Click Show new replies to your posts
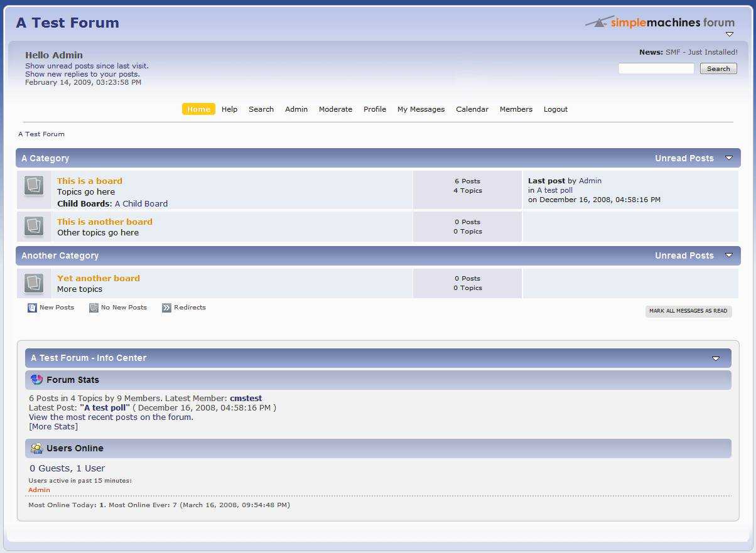The width and height of the screenshot is (756, 553). (x=82, y=74)
